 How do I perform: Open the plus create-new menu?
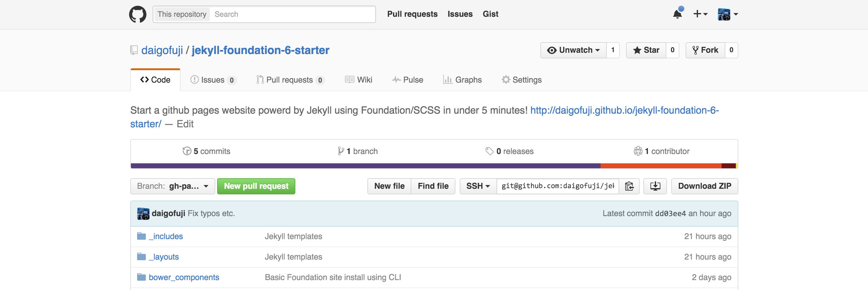pos(700,14)
